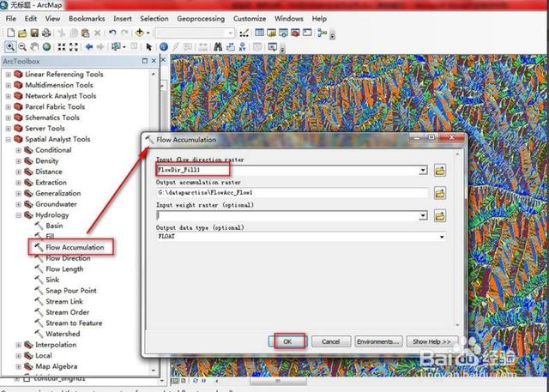This screenshot has width=549, height=392.
Task: Create a viewer window icon
Action: [272, 46]
